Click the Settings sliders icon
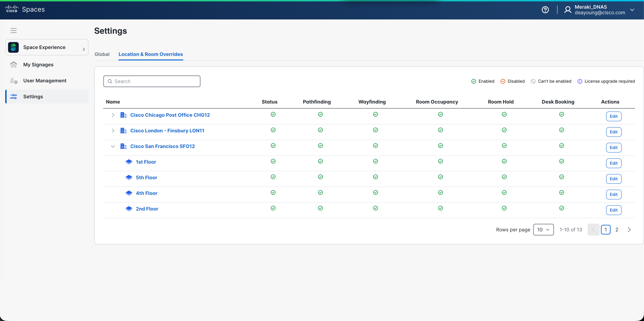The width and height of the screenshot is (644, 321). coord(14,97)
